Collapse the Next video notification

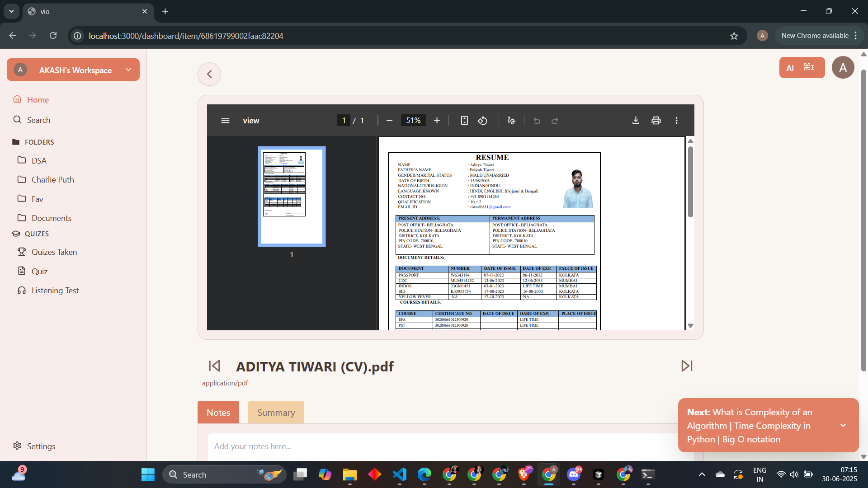coord(843,425)
